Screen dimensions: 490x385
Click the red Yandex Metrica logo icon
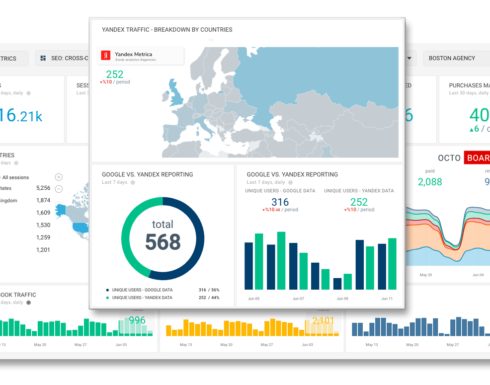pyautogui.click(x=106, y=55)
